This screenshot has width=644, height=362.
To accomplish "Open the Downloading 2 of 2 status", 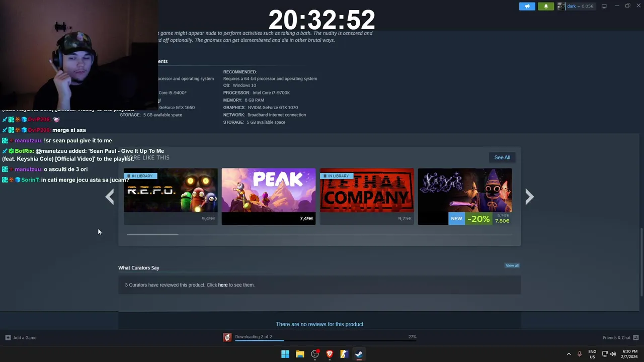I will 254,337.
